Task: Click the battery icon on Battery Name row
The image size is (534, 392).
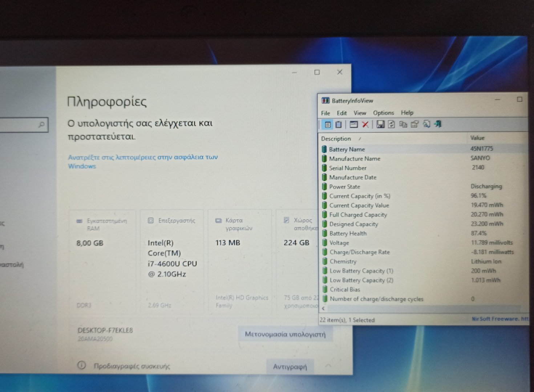Action: 324,149
